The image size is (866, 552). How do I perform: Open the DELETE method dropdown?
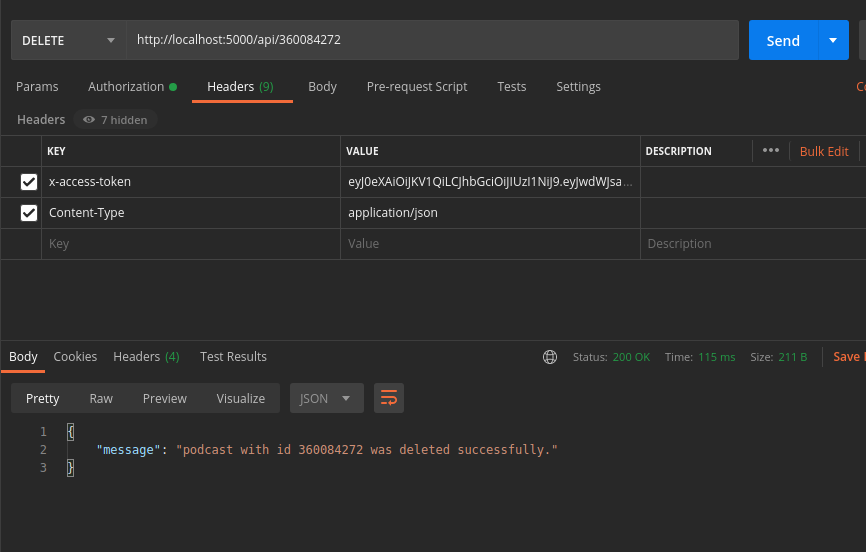tap(68, 40)
